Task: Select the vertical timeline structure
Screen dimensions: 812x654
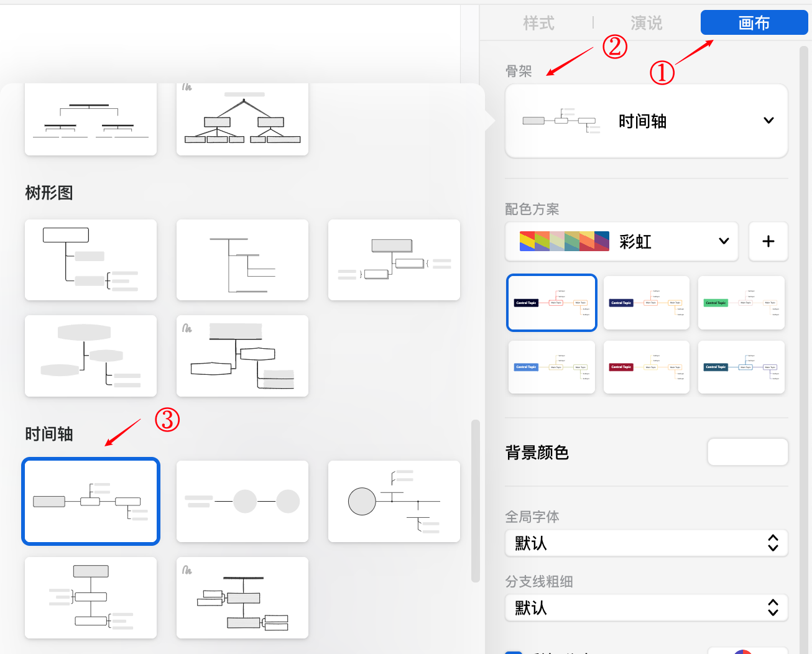Action: (91, 597)
